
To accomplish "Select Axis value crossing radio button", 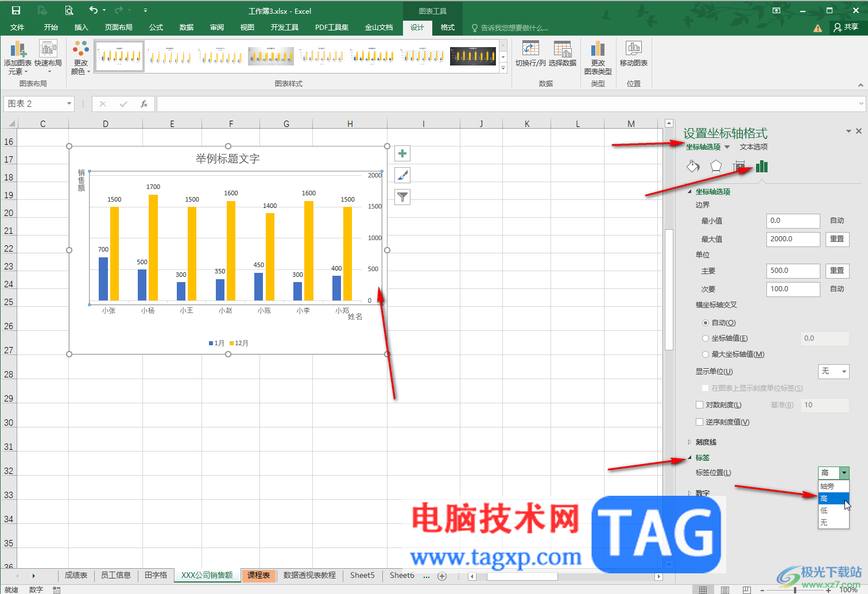I will 706,338.
